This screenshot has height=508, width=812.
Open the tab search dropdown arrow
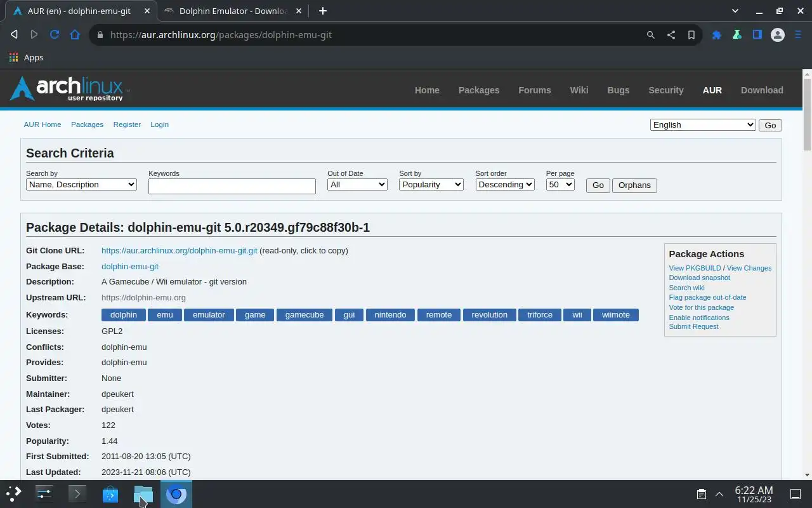click(735, 11)
